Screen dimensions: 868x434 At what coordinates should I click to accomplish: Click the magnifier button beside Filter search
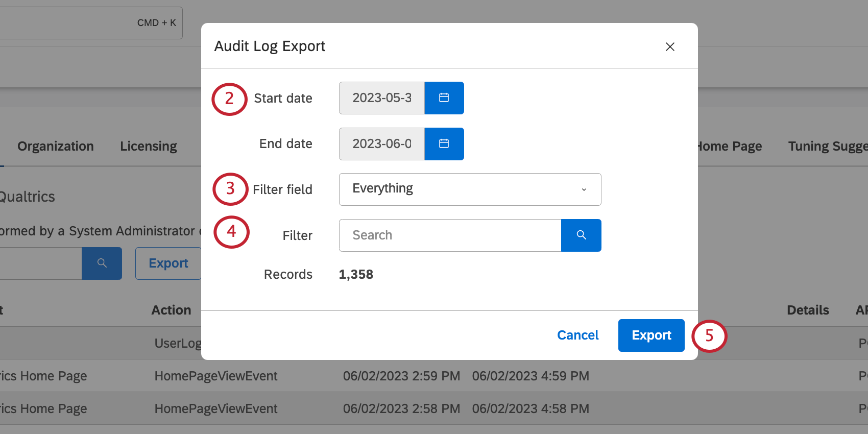(x=581, y=235)
